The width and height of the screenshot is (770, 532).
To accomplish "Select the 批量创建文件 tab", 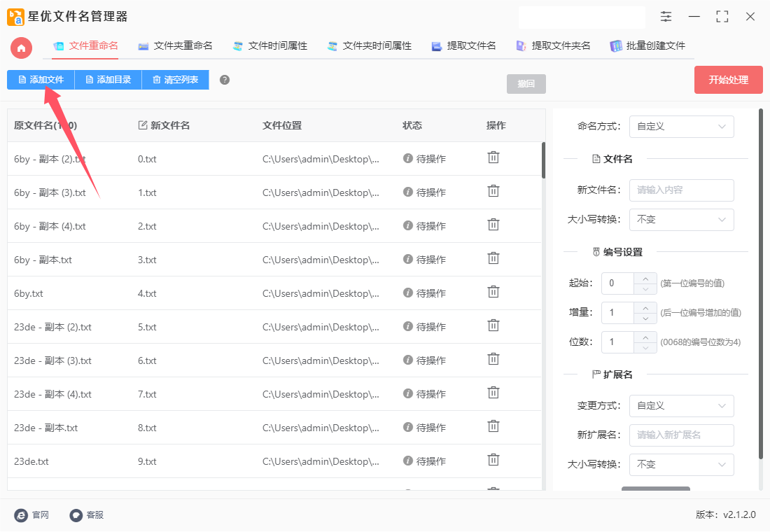I will [647, 46].
